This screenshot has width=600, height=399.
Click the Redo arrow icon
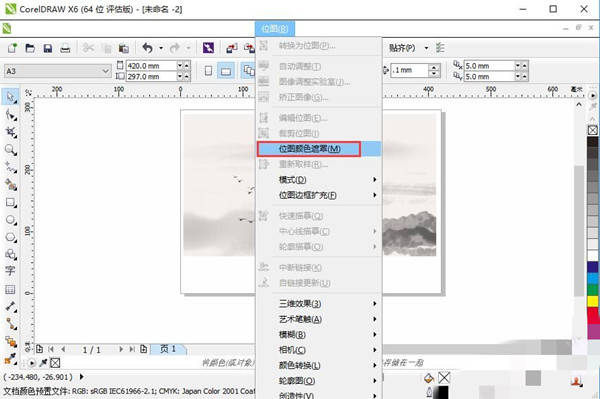tap(174, 48)
